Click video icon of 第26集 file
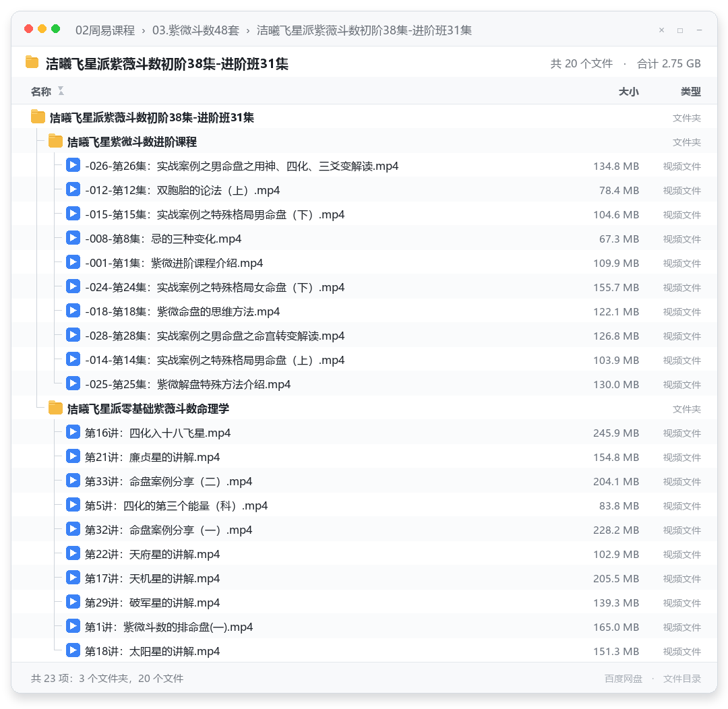The image size is (728, 709). pyautogui.click(x=73, y=165)
